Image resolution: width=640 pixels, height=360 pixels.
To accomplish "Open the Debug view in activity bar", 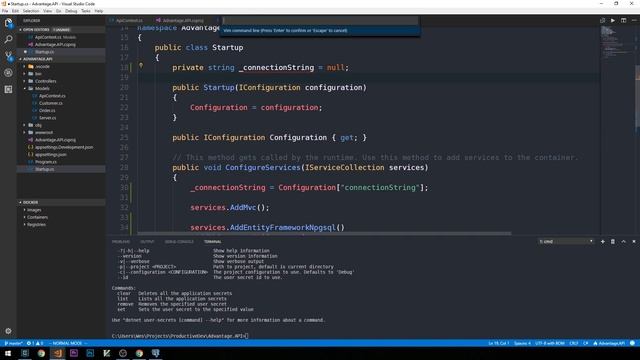I will click(x=8, y=73).
